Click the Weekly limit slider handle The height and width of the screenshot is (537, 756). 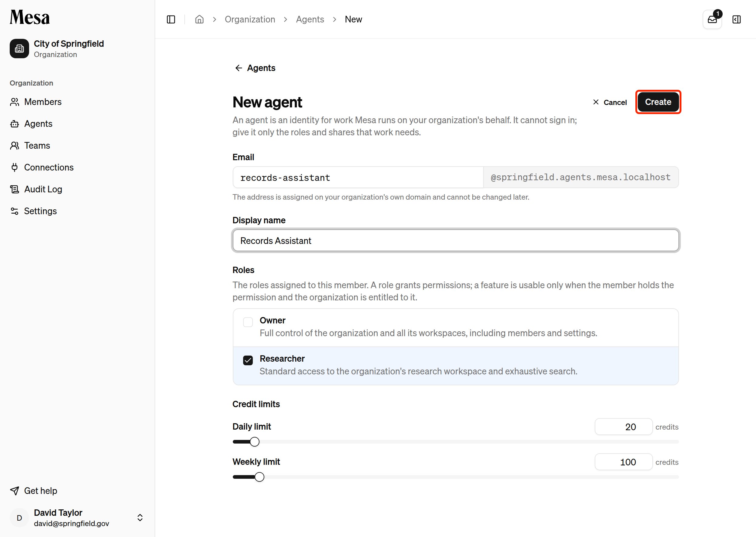259,477
